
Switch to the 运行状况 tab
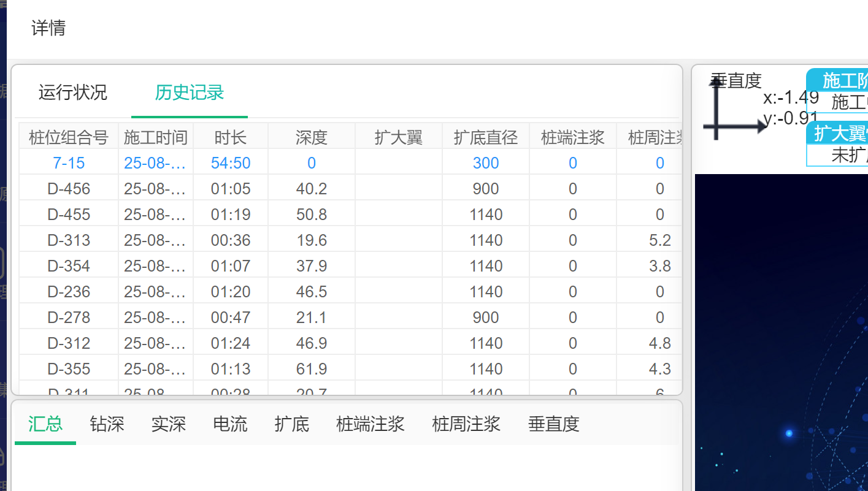pos(72,93)
